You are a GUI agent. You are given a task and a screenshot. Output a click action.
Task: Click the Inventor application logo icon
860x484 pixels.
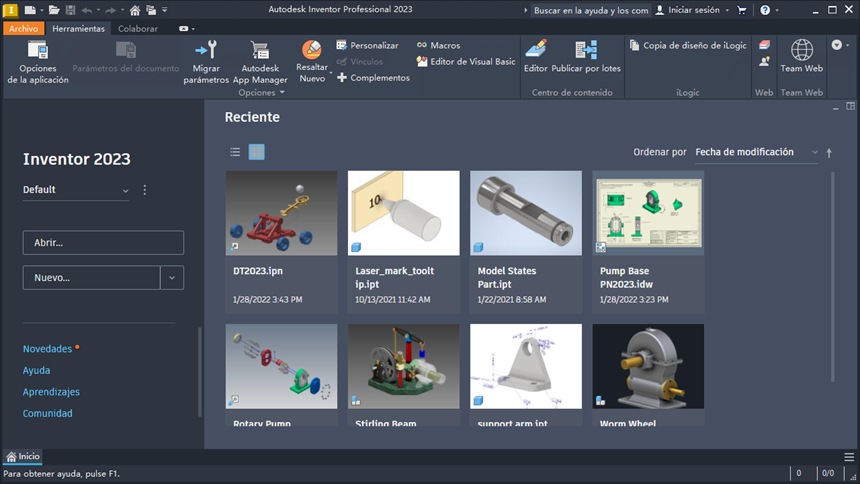[x=10, y=10]
